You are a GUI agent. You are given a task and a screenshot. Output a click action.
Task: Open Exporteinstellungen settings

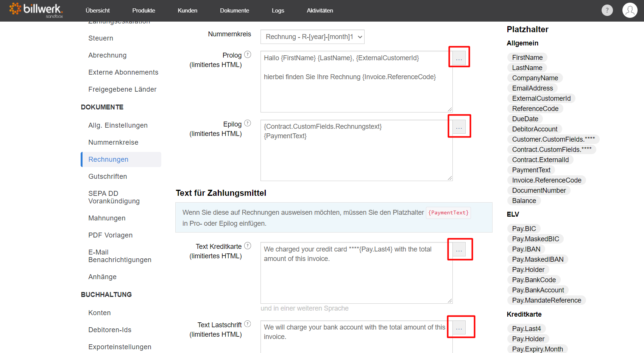(x=120, y=347)
